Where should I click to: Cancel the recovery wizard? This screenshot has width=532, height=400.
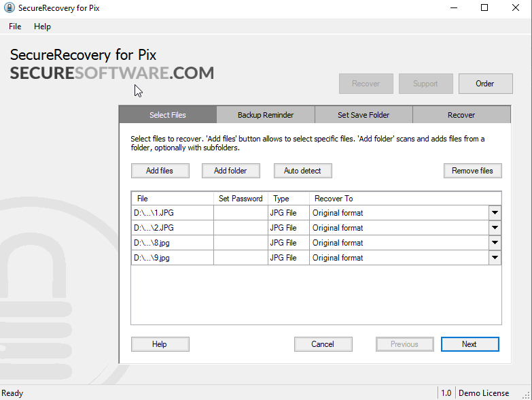pos(323,344)
